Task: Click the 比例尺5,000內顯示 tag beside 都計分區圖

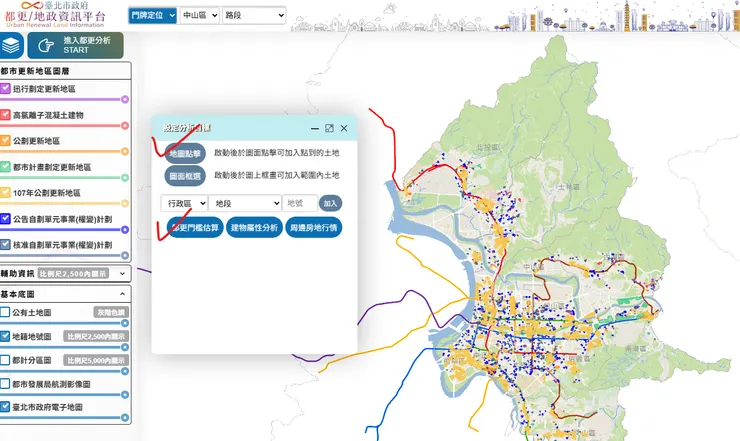Action: click(96, 360)
